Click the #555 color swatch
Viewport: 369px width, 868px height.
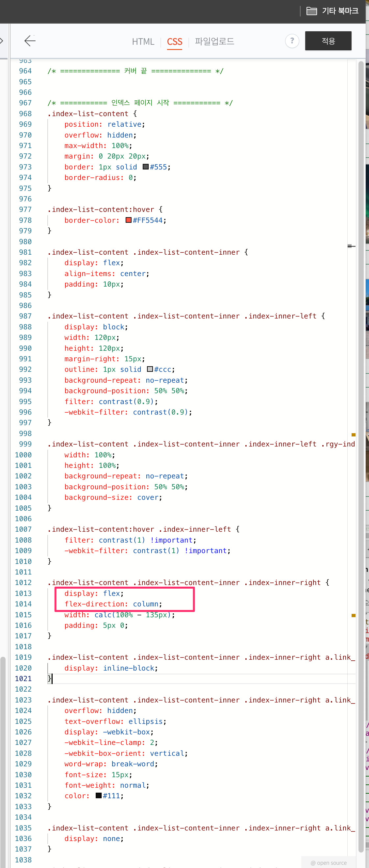click(x=146, y=167)
